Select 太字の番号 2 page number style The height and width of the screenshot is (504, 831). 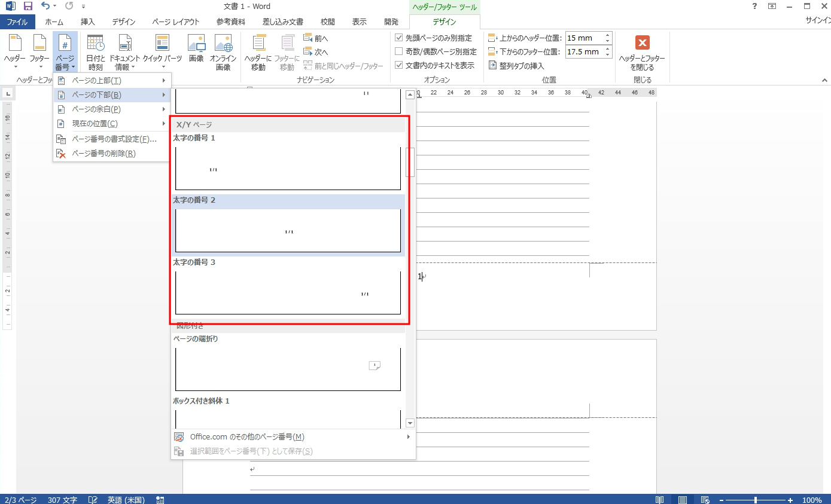pyautogui.click(x=288, y=225)
